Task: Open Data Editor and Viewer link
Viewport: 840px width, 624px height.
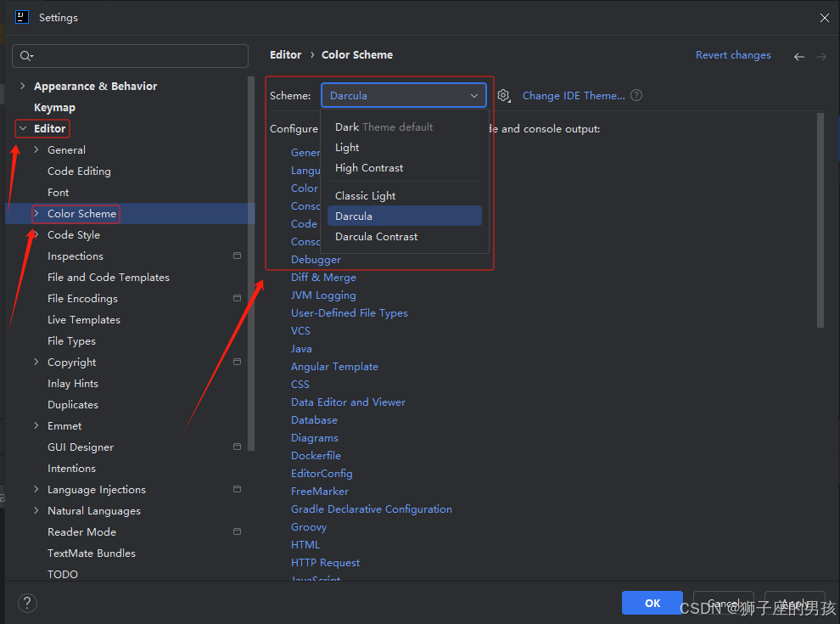Action: [348, 402]
